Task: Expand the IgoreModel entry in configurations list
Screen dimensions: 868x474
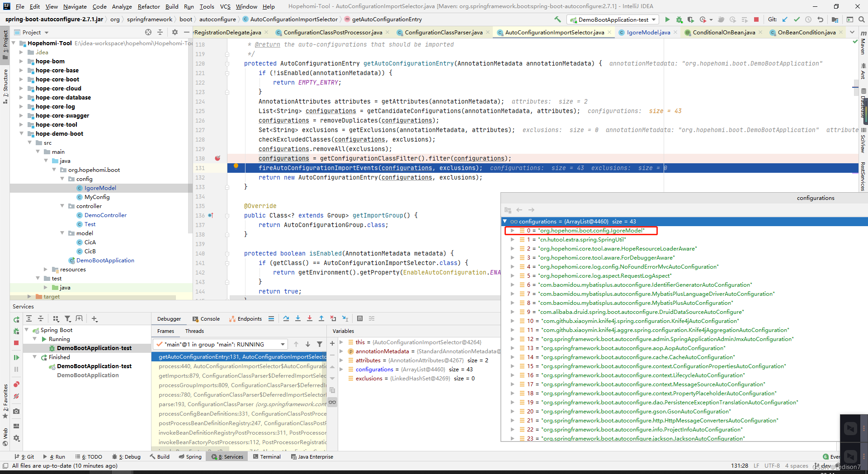Action: click(512, 231)
